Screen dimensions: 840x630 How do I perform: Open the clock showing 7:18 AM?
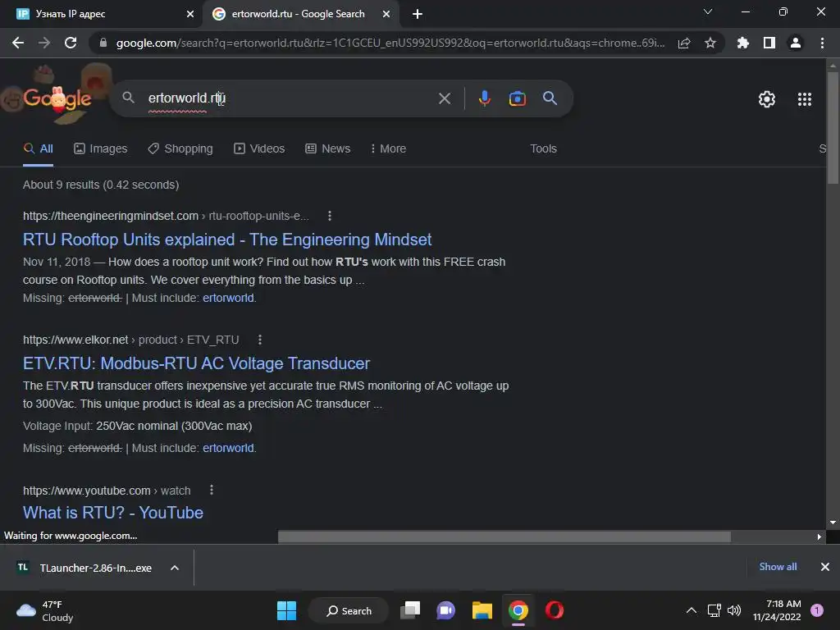(777, 610)
